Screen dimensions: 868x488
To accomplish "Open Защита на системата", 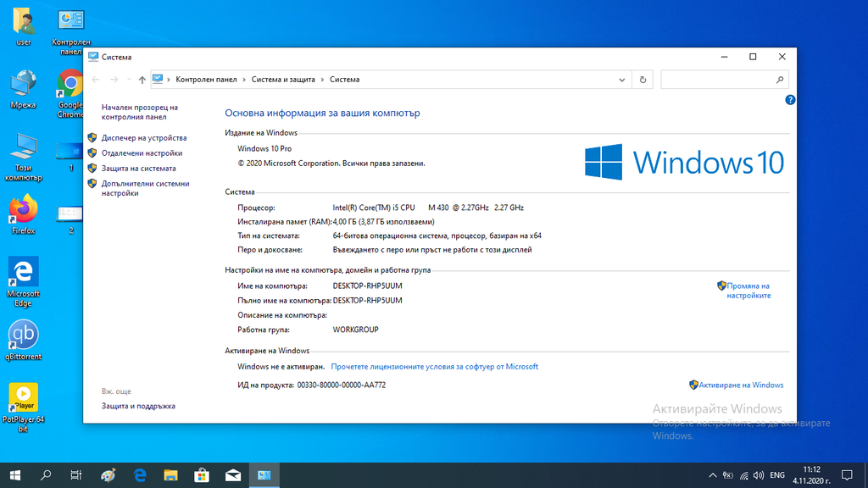I will 138,169.
